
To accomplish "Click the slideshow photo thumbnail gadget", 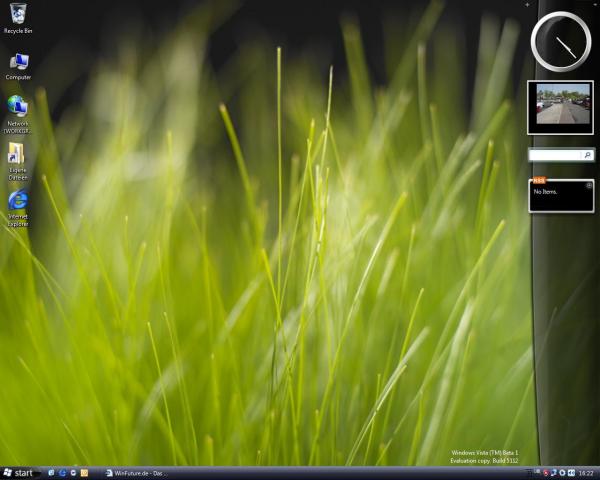I will click(x=561, y=106).
